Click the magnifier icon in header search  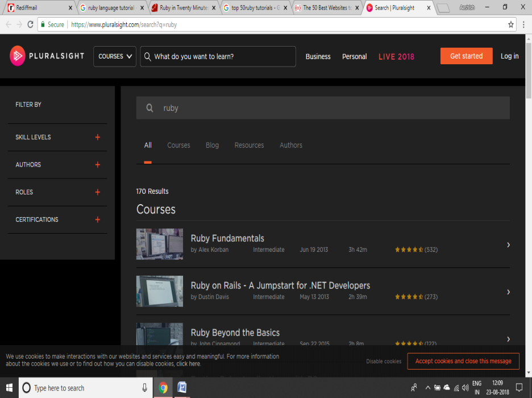(x=147, y=56)
